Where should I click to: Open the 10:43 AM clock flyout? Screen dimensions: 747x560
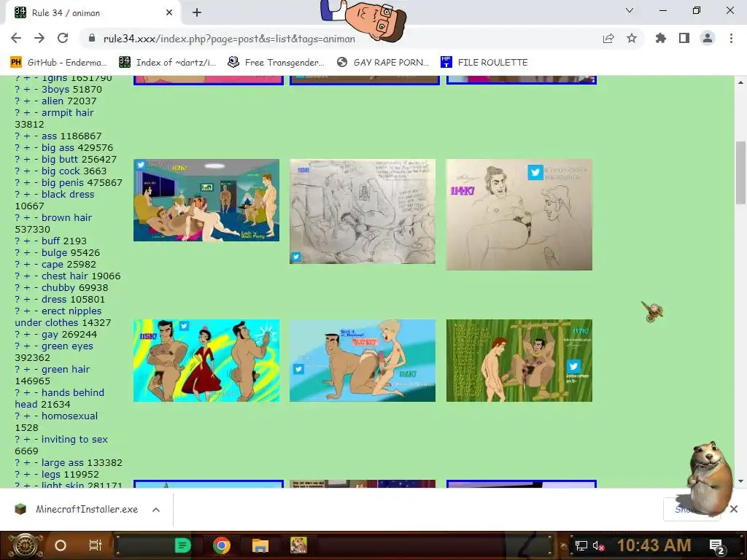[x=654, y=545]
